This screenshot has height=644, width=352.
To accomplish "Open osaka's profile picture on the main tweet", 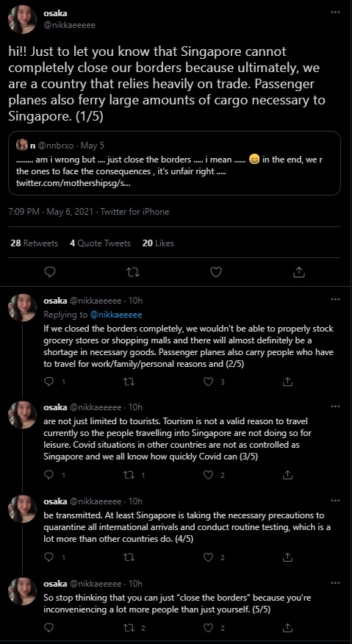I will click(23, 19).
